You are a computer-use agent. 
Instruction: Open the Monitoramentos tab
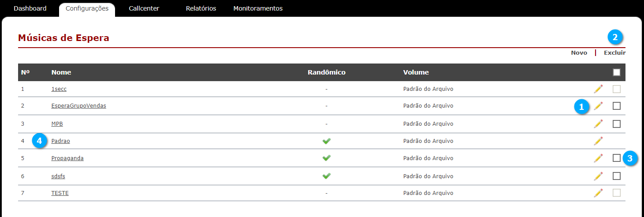point(258,8)
